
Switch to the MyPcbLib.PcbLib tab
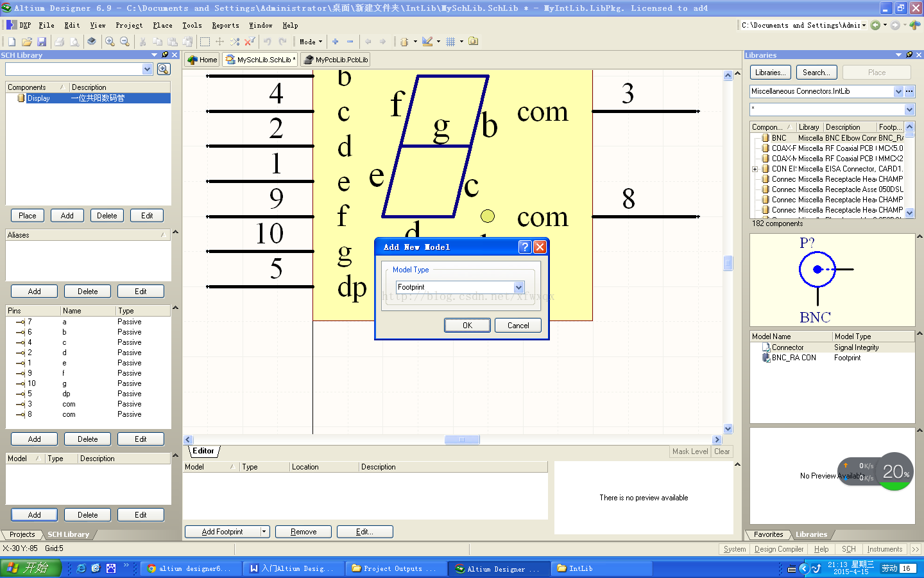coord(336,60)
